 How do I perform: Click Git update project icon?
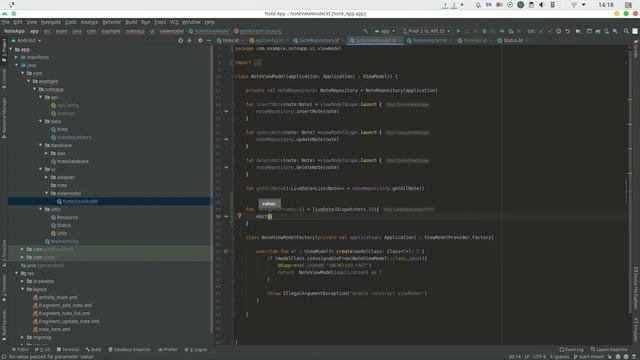[x=541, y=31]
